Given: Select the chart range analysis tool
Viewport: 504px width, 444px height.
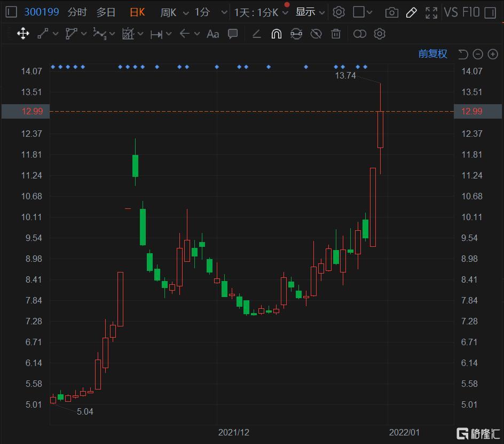Looking at the screenshot, I should click(128, 34).
